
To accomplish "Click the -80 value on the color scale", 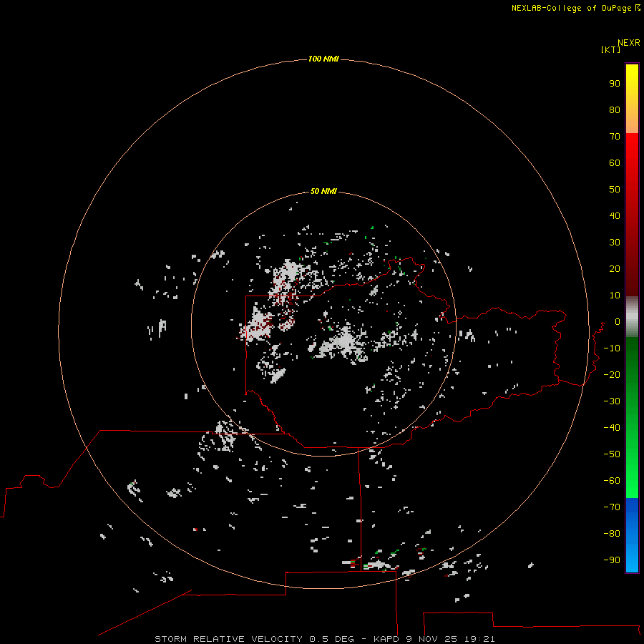I will point(612,534).
